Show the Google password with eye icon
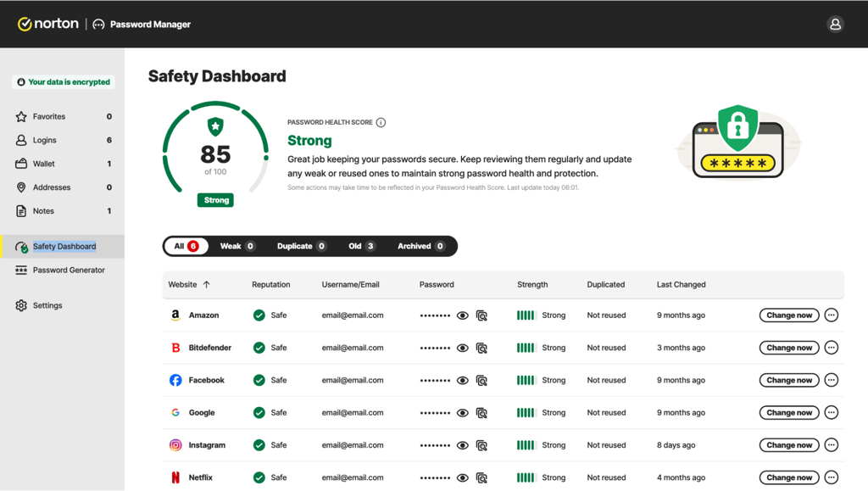868x491 pixels. 462,413
